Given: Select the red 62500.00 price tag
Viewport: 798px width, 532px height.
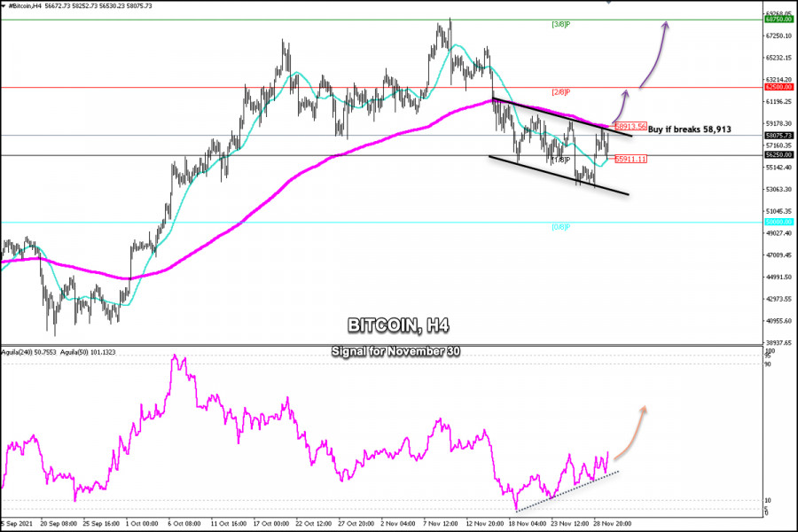Looking at the screenshot, I should click(x=778, y=87).
